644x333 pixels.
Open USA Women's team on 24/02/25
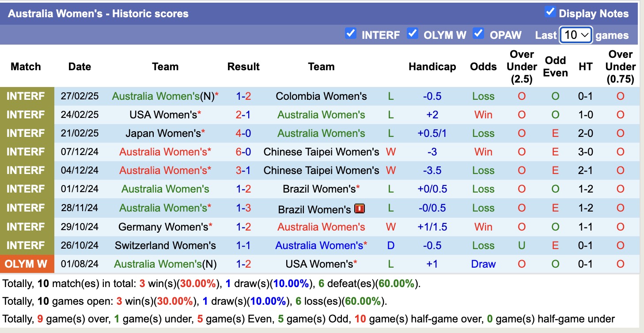(x=163, y=115)
